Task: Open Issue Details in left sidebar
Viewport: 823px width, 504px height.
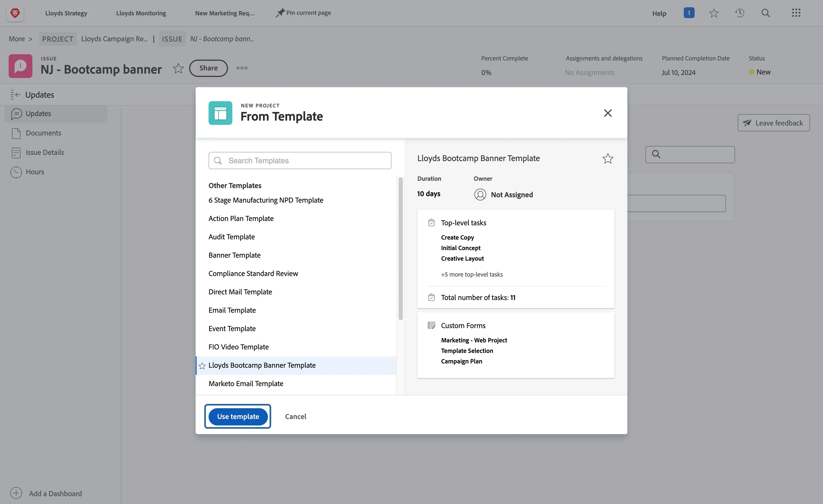Action: [45, 152]
